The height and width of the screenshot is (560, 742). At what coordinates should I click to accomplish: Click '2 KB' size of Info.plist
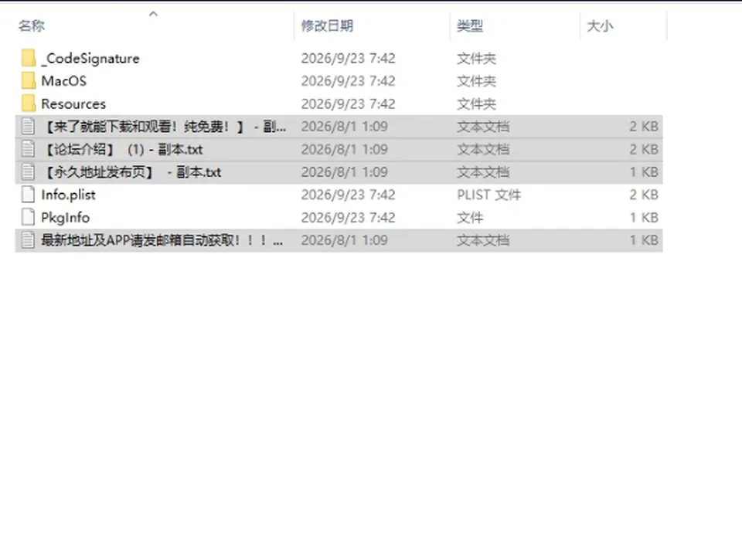[x=644, y=195]
